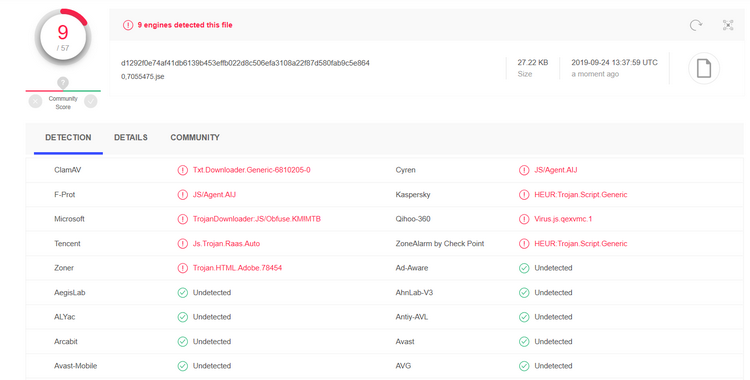Click the 9 / 57 detection score gauge
Screen dimensions: 750x380
(x=63, y=37)
